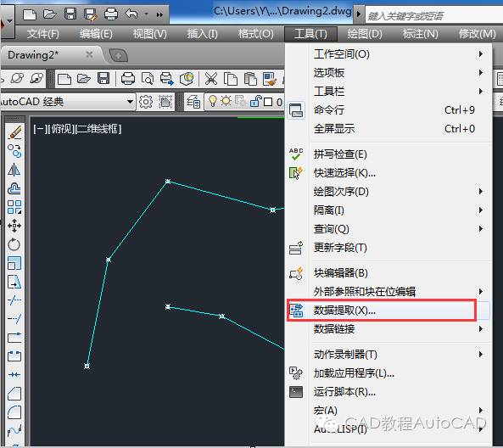The height and width of the screenshot is (448, 503).
Task: Click Save As in Quick Access toolbar
Action: click(x=91, y=14)
